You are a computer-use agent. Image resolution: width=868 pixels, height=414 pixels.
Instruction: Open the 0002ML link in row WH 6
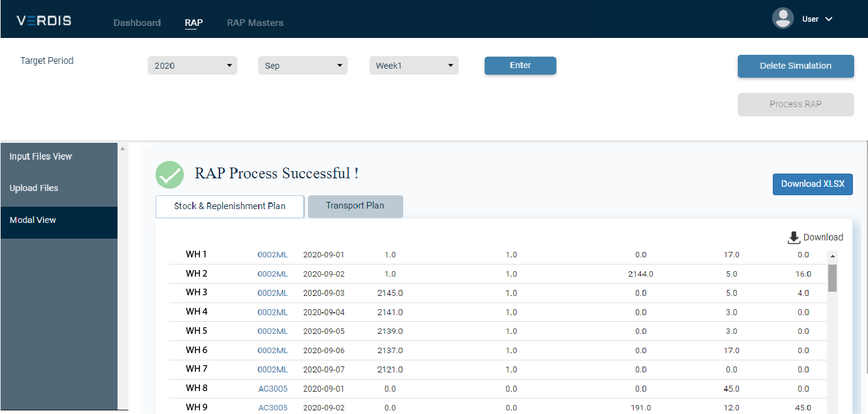272,351
